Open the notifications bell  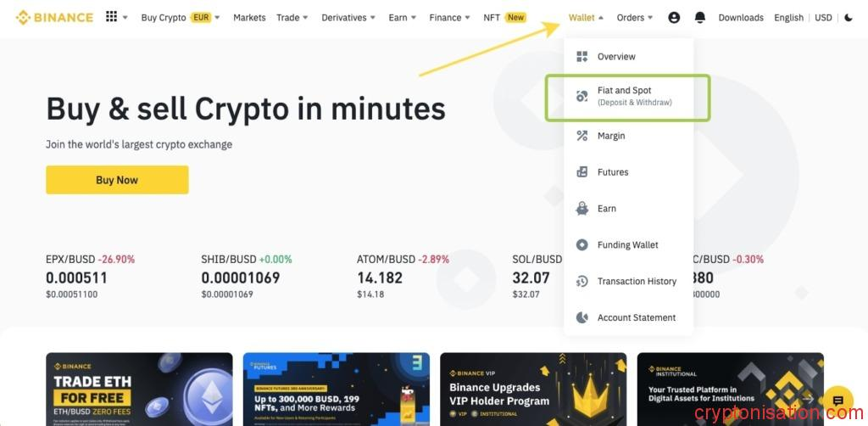click(699, 17)
